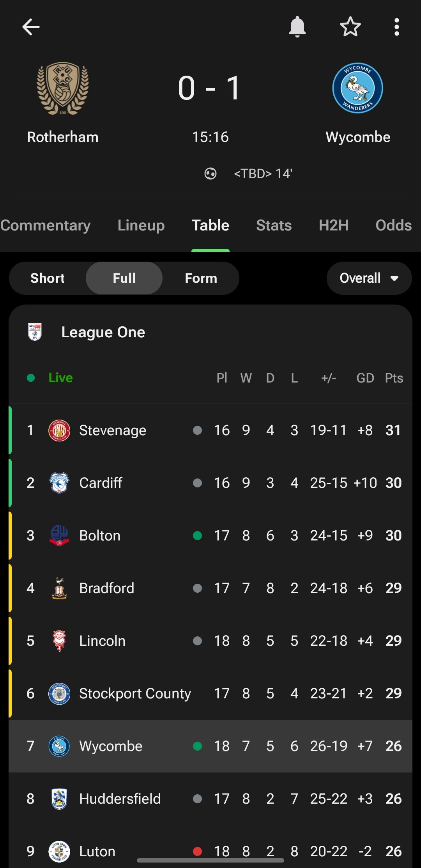Switch to Form table view
The width and height of the screenshot is (421, 868).
coord(201,278)
